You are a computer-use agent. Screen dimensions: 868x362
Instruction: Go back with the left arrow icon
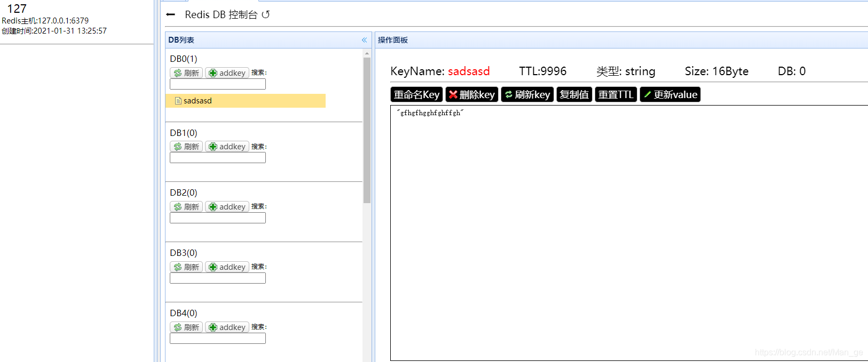coord(171,15)
